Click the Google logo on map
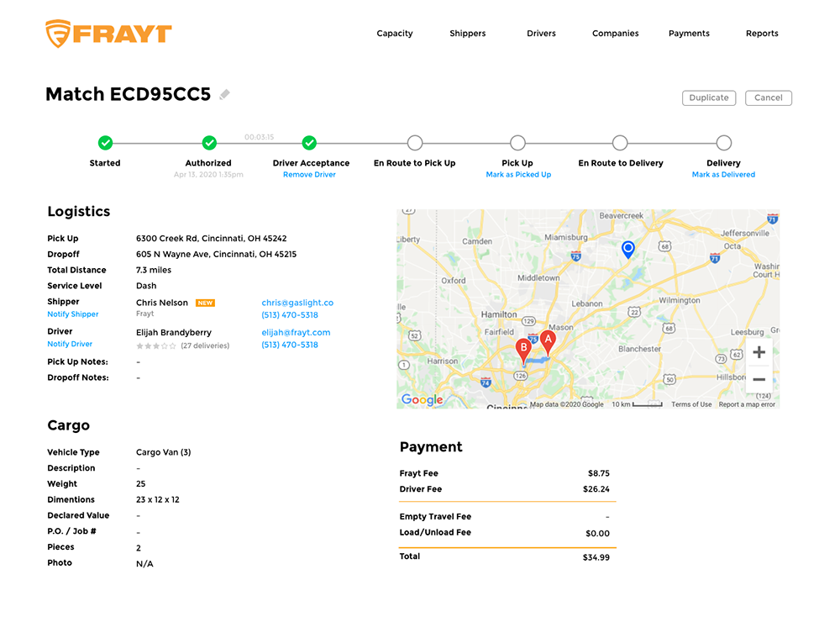This screenshot has height=638, width=840. (x=423, y=399)
